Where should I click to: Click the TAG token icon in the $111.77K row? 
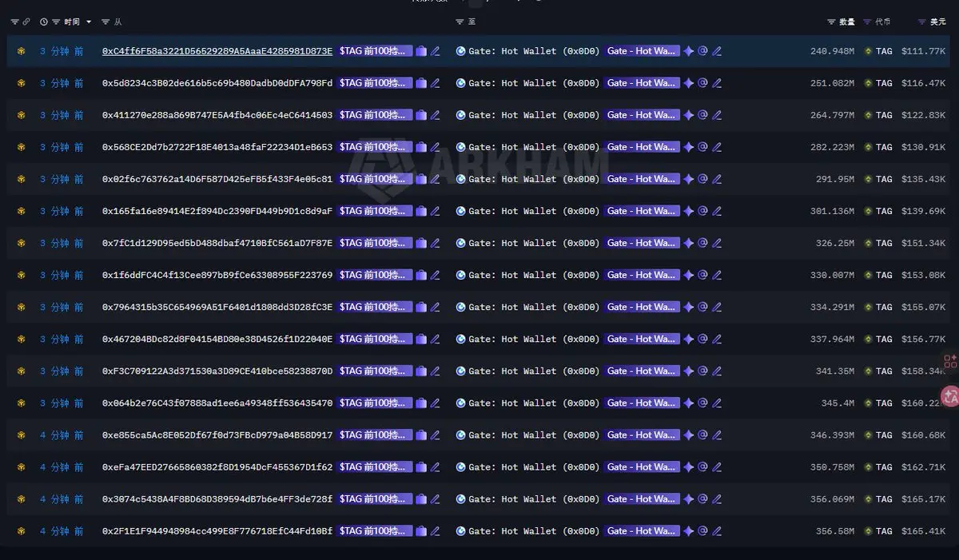point(868,51)
